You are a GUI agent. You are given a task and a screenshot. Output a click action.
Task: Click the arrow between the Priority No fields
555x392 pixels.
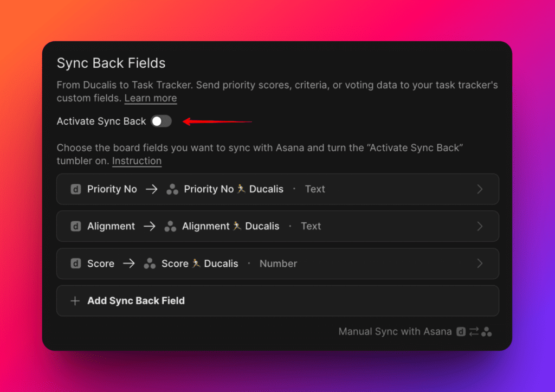[x=151, y=189]
